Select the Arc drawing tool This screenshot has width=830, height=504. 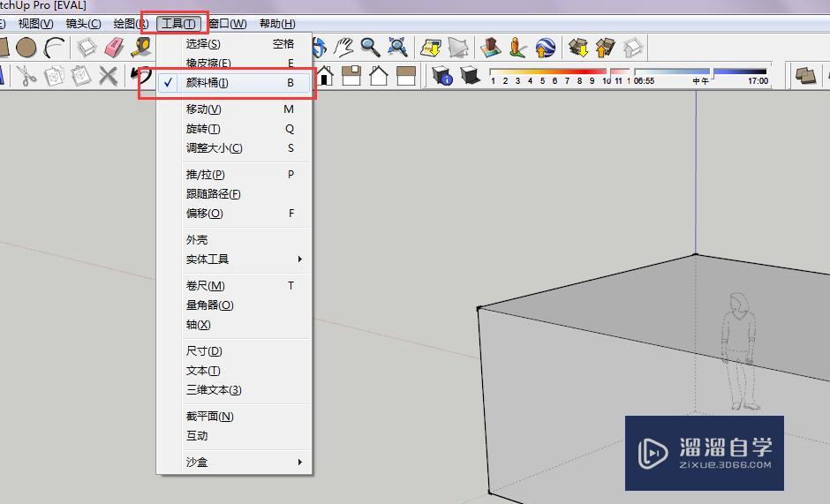pos(54,48)
